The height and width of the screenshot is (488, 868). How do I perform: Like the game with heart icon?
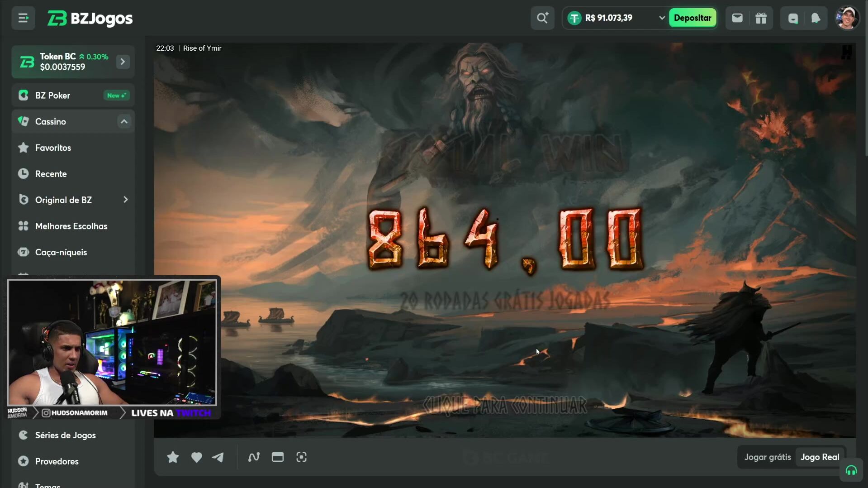pos(196,457)
